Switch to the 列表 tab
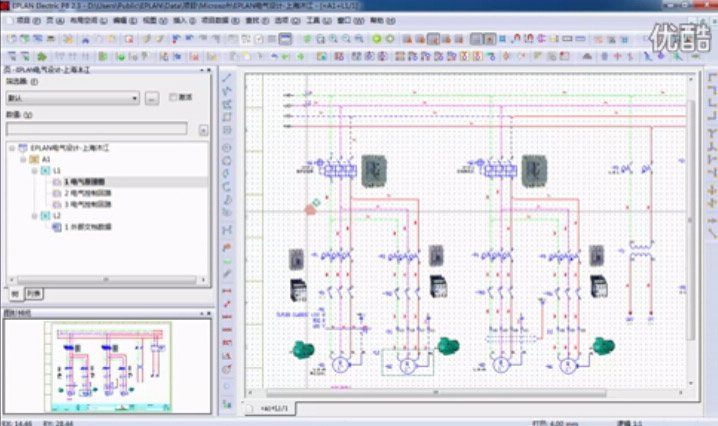 click(33, 294)
